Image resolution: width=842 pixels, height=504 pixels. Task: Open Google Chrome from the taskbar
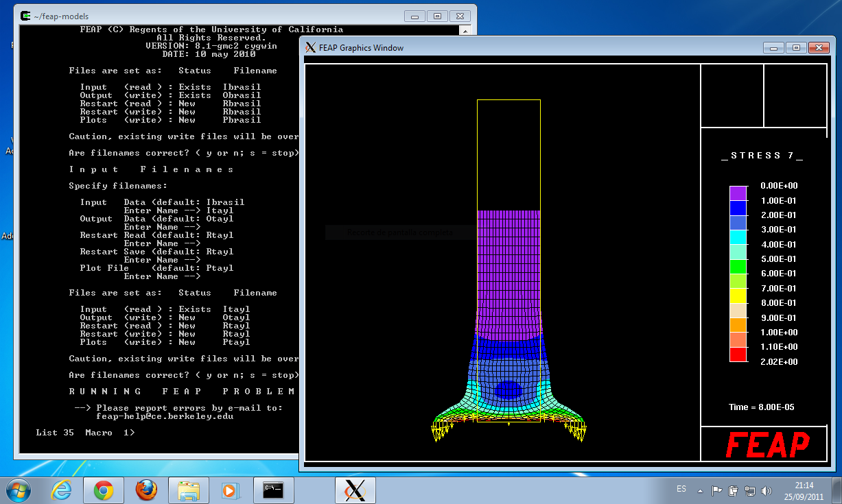point(104,490)
